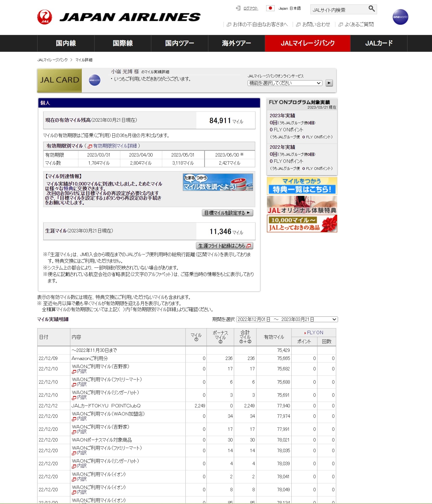The image size is (432, 504).
Task: Click the JALマイレージバンク breadcrumb
Action: coord(52,60)
